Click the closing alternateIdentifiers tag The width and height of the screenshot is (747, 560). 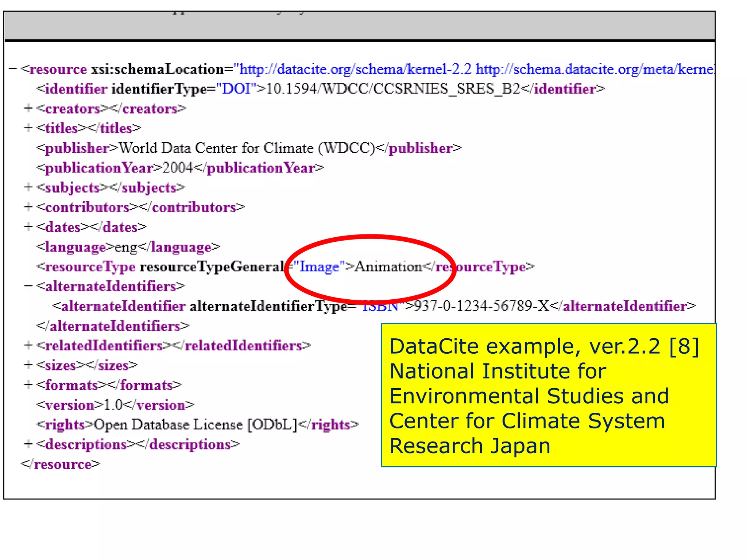[113, 326]
